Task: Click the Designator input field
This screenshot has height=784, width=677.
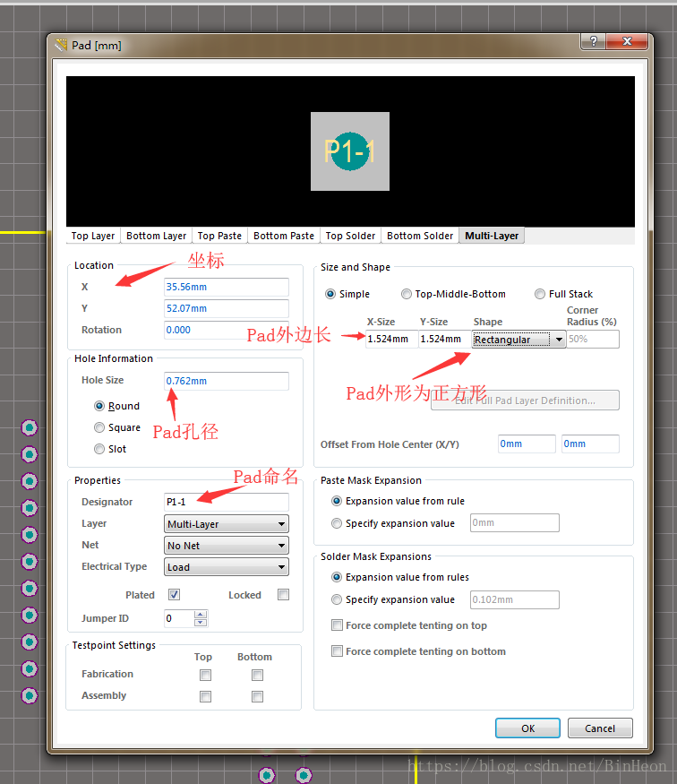Action: [x=227, y=502]
